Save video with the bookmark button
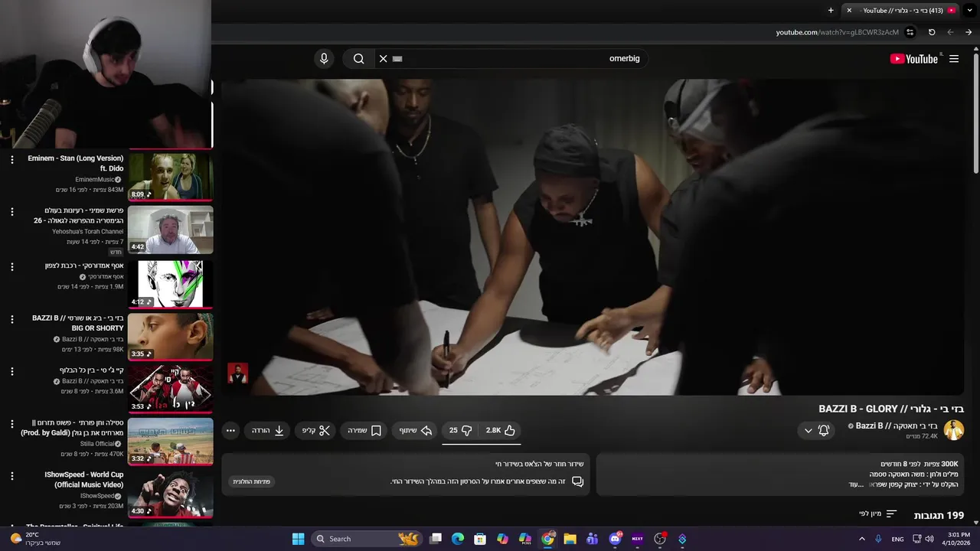 (x=364, y=431)
